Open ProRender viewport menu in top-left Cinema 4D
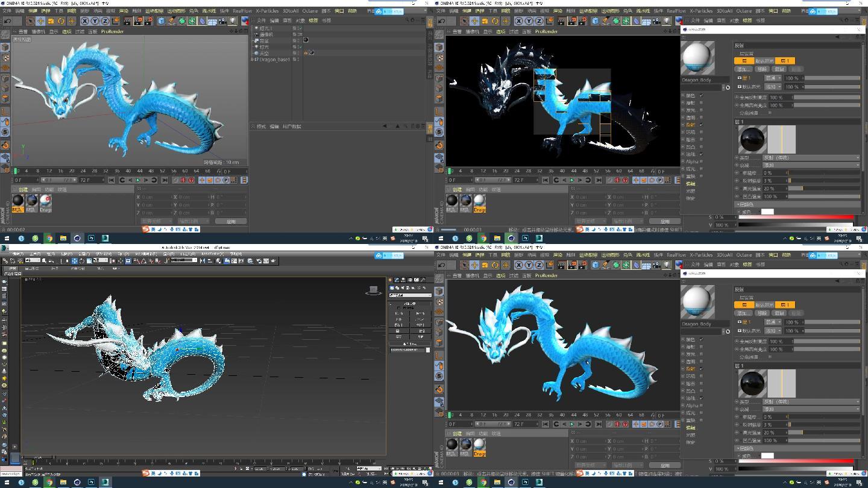 tap(112, 31)
